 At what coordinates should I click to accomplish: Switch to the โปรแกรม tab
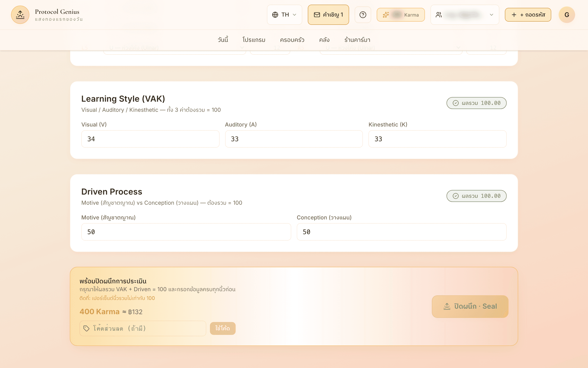[x=254, y=40]
